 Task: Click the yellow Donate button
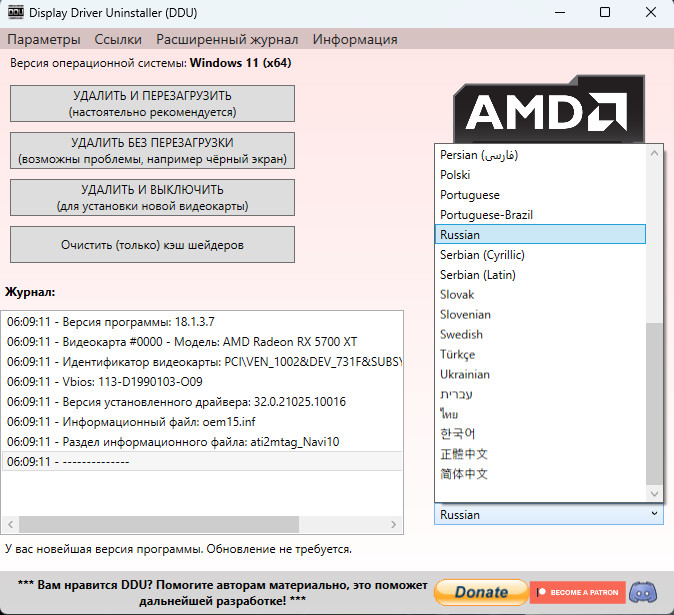(481, 592)
